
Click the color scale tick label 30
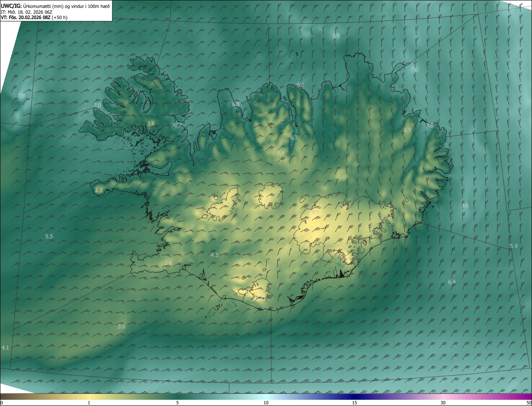pyautogui.click(x=443, y=403)
